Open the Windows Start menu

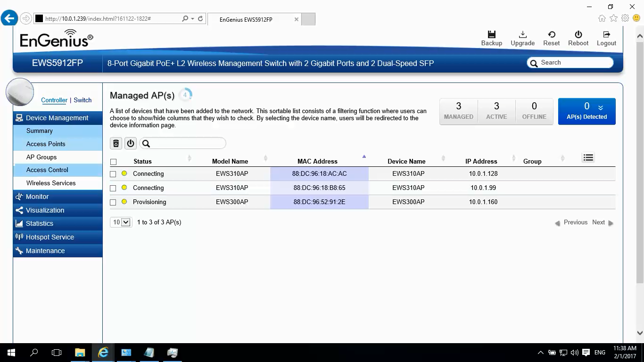[x=11, y=353]
